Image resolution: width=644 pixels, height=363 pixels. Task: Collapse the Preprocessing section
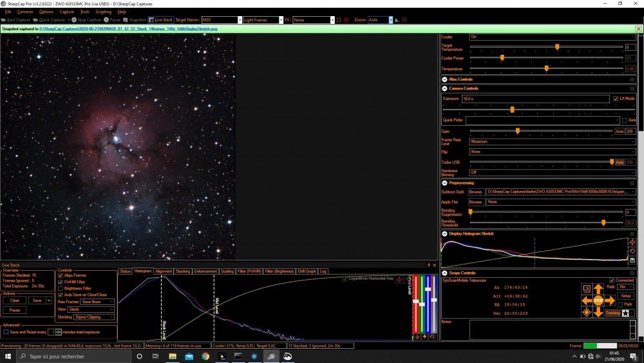pos(444,183)
